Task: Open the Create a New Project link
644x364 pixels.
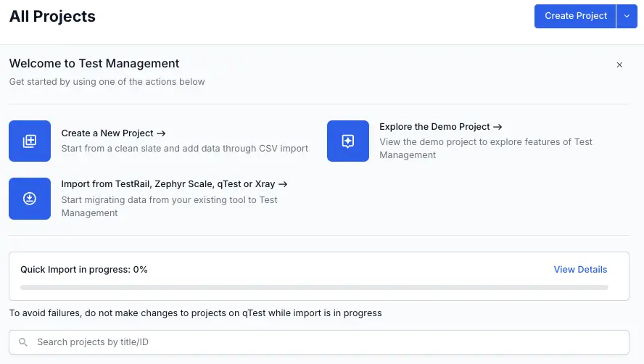Action: (114, 133)
